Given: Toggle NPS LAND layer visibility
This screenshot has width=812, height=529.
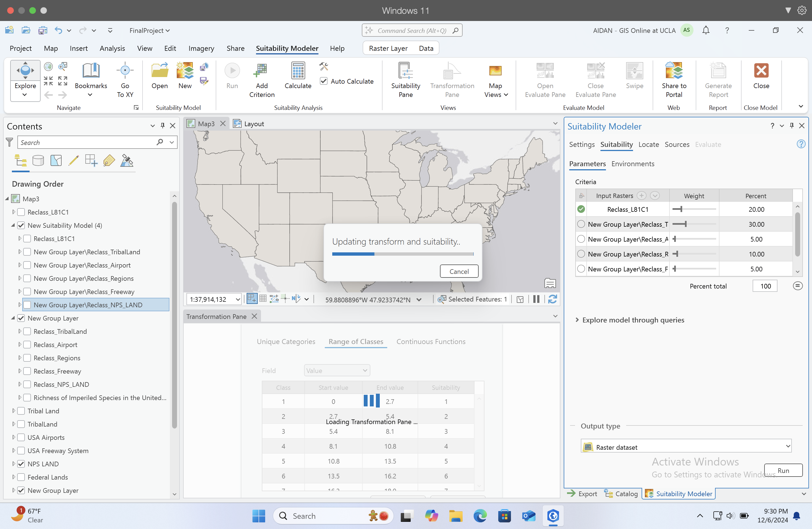Looking at the screenshot, I should 21,464.
